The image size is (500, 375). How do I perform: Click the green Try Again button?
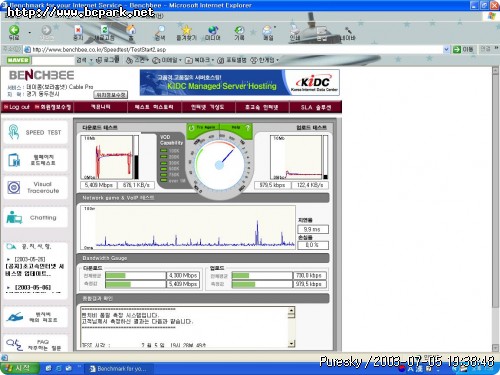coord(203,128)
